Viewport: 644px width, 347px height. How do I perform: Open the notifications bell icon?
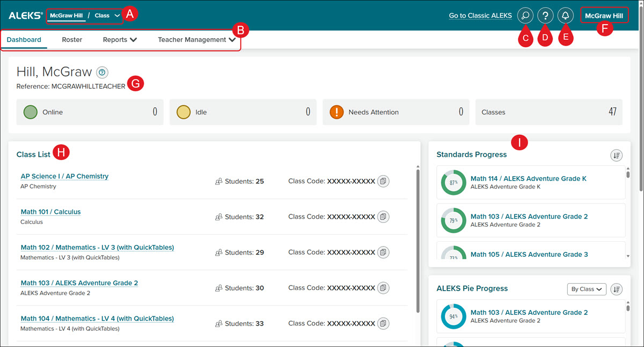pyautogui.click(x=565, y=16)
